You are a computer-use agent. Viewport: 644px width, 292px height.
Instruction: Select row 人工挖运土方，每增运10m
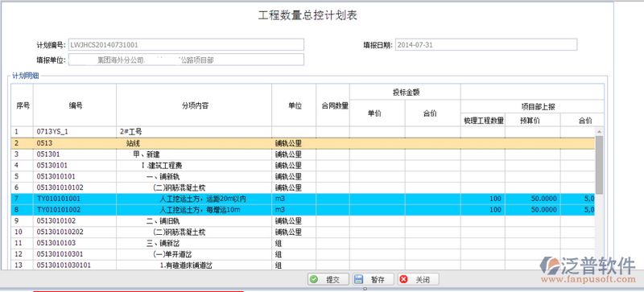tap(303, 210)
